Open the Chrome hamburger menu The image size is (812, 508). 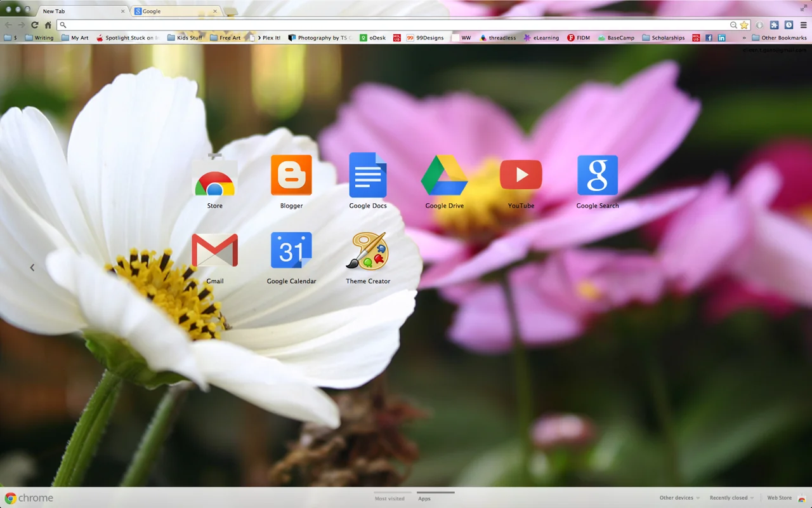click(x=803, y=25)
